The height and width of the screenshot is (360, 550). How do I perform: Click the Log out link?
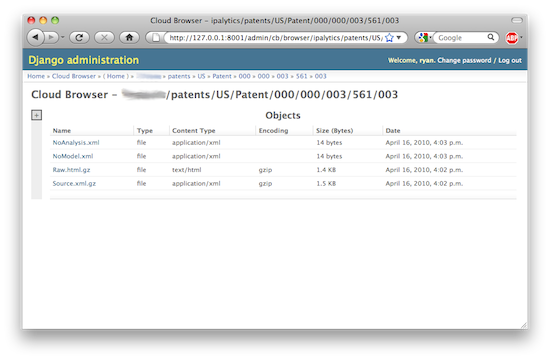(510, 60)
